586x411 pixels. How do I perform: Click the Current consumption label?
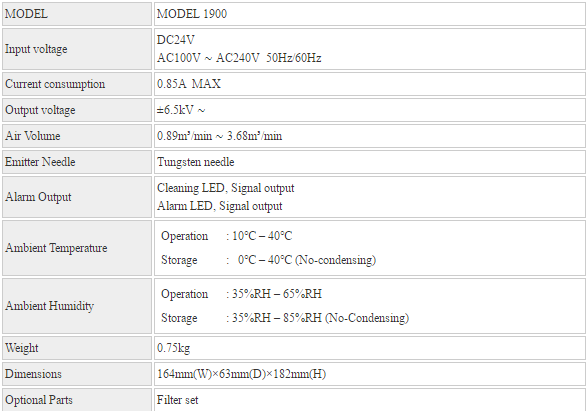point(55,84)
